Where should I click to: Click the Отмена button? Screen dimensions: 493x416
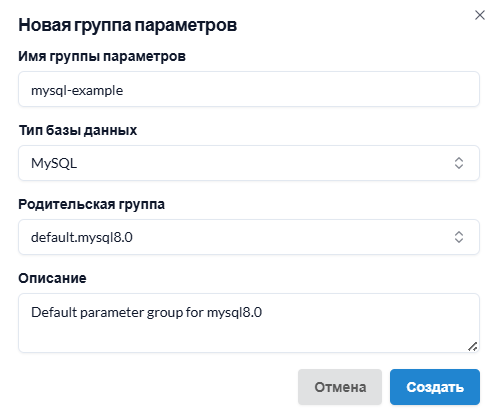pos(340,387)
